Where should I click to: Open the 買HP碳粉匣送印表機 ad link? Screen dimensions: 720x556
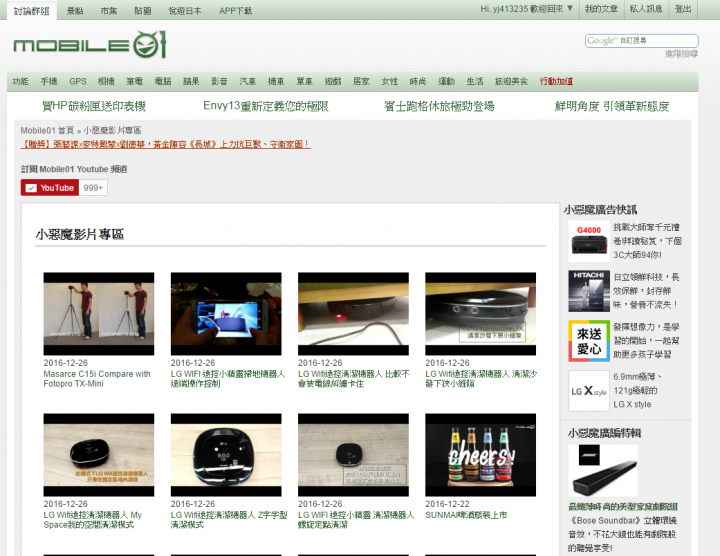click(94, 106)
